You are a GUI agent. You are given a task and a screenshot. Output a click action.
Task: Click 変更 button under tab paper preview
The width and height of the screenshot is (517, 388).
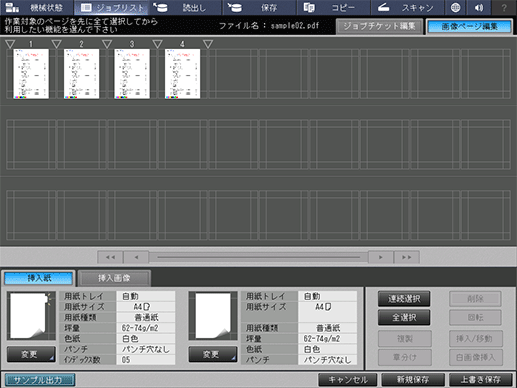[x=31, y=354]
